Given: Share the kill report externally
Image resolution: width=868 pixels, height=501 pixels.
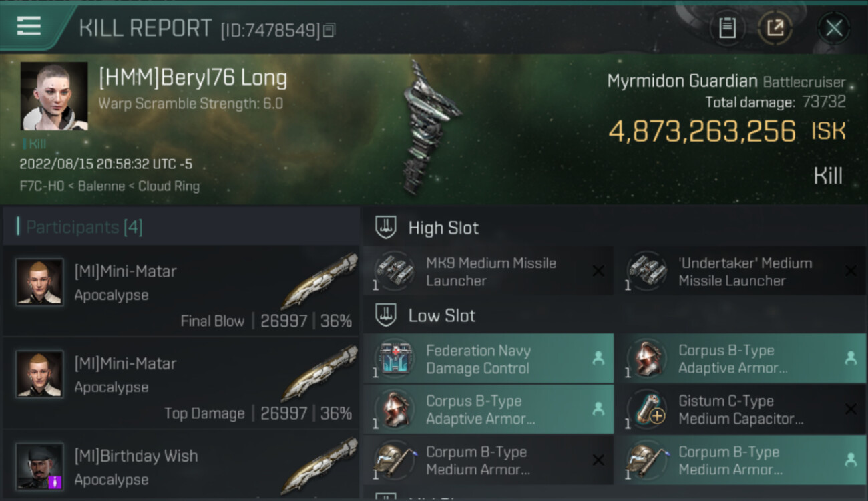Looking at the screenshot, I should (x=775, y=28).
